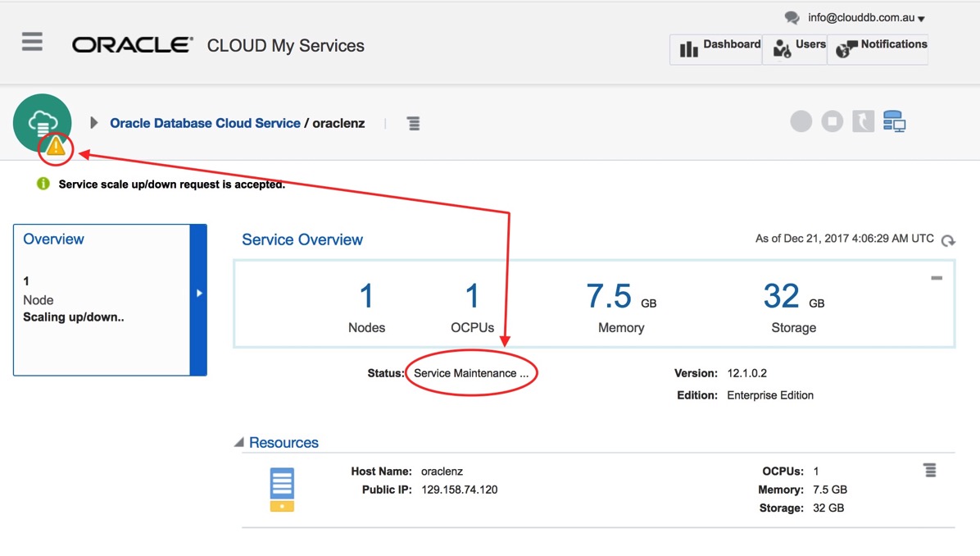Image resolution: width=980 pixels, height=556 pixels.
Task: Collapse the Resources section triangle
Action: (x=239, y=443)
